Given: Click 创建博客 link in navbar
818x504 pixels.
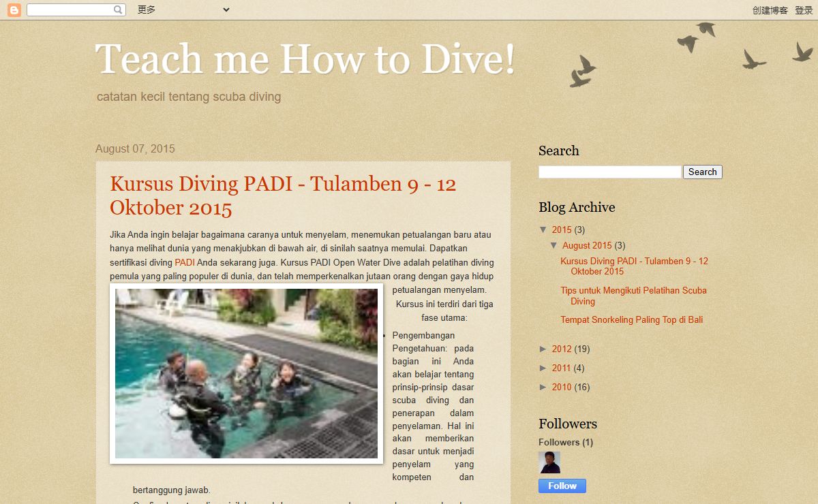Looking at the screenshot, I should click(x=770, y=10).
